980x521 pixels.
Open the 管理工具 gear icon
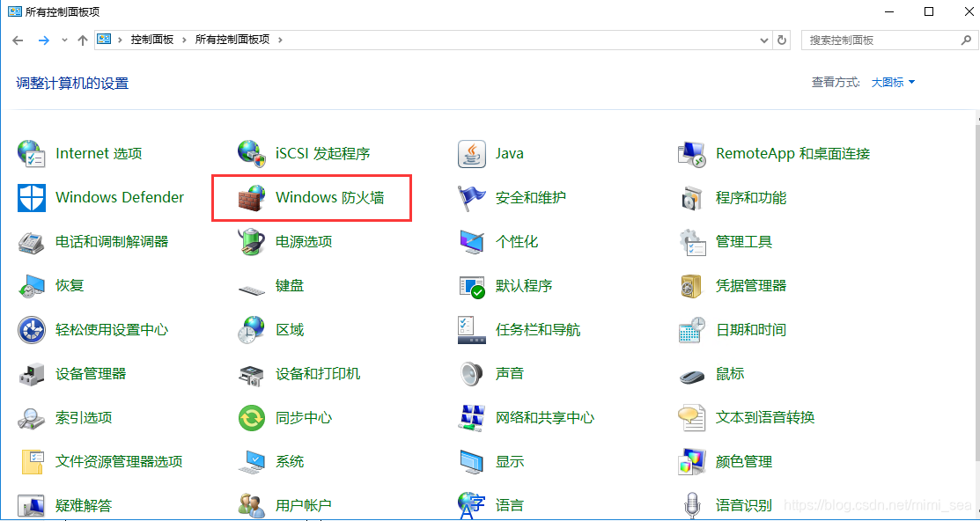[x=692, y=242]
